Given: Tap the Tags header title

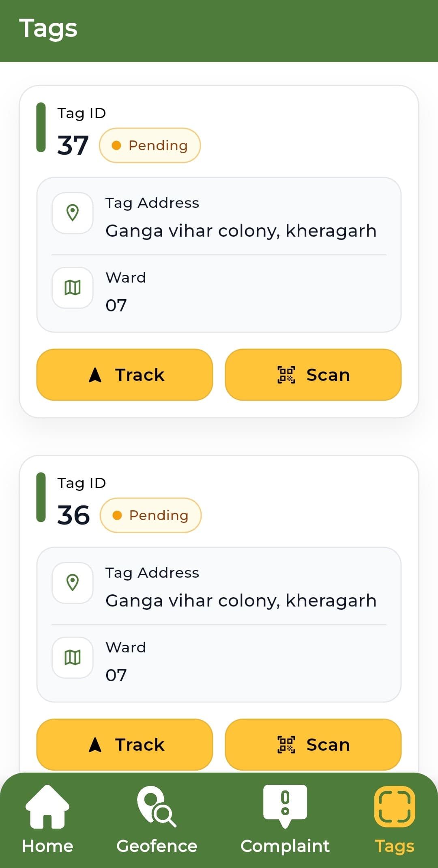Looking at the screenshot, I should (x=48, y=29).
